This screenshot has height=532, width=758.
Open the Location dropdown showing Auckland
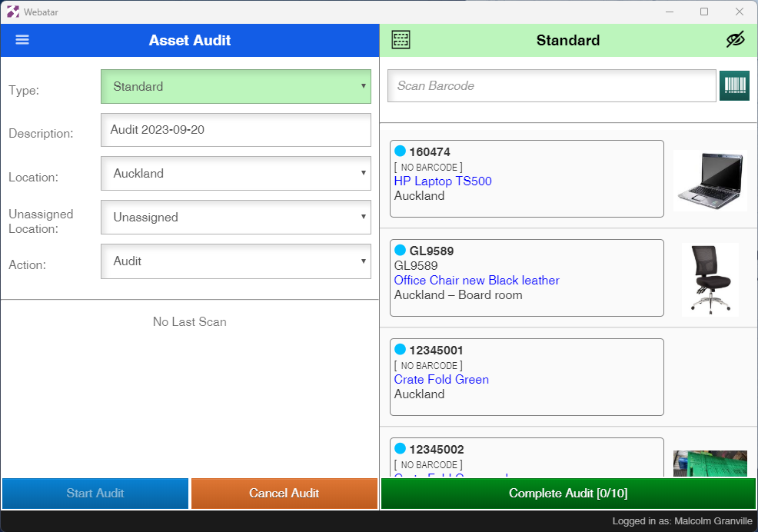[236, 173]
